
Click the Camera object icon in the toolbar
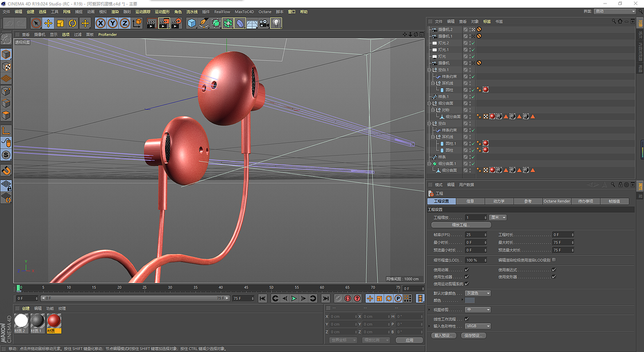(264, 23)
